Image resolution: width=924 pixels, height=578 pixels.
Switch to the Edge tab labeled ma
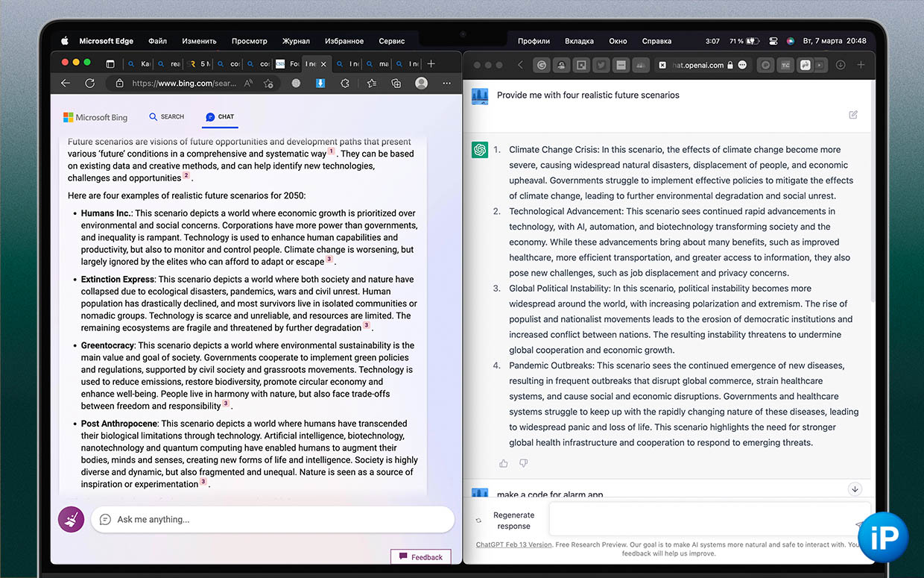378,64
